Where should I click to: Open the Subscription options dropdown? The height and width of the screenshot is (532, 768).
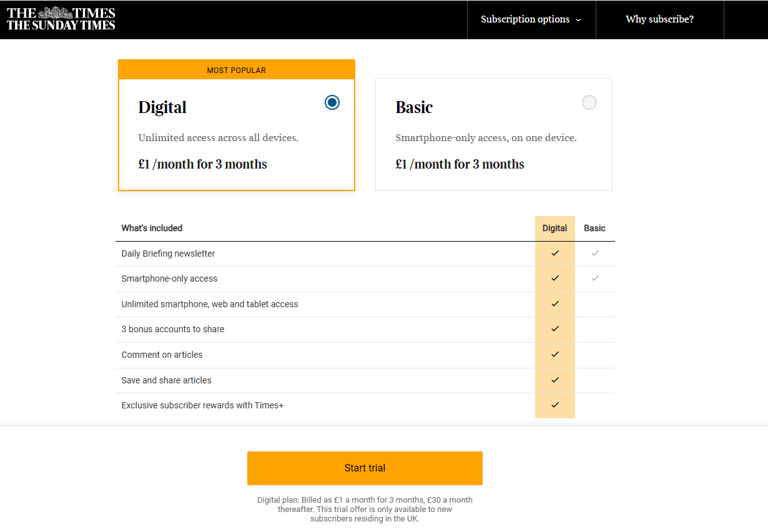[x=531, y=19]
